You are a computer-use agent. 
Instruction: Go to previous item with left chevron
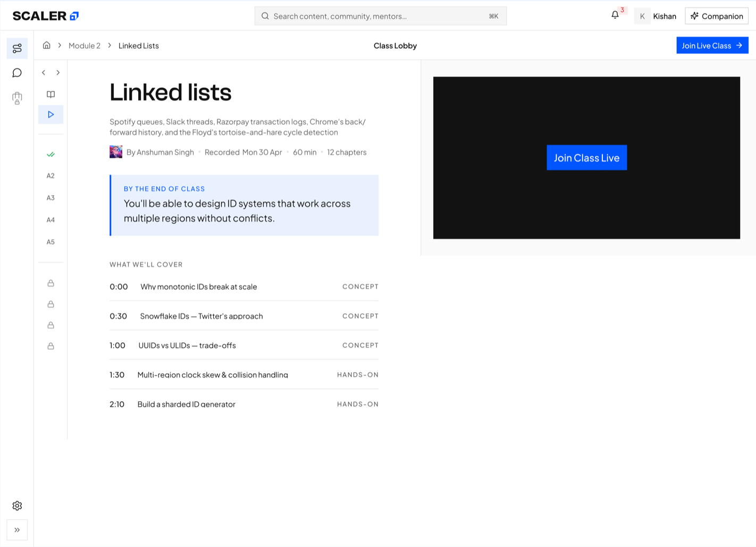(44, 72)
